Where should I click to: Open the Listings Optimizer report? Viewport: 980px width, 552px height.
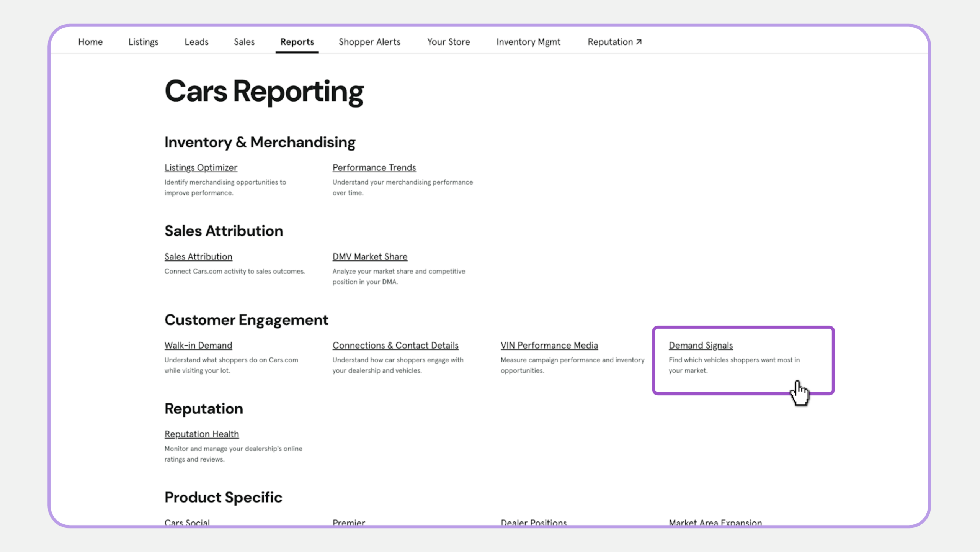[201, 167]
